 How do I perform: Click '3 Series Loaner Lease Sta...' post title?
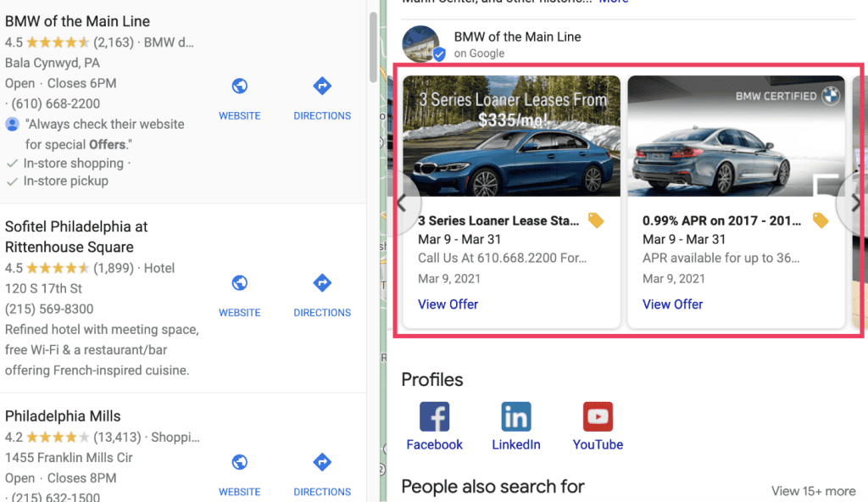click(498, 220)
